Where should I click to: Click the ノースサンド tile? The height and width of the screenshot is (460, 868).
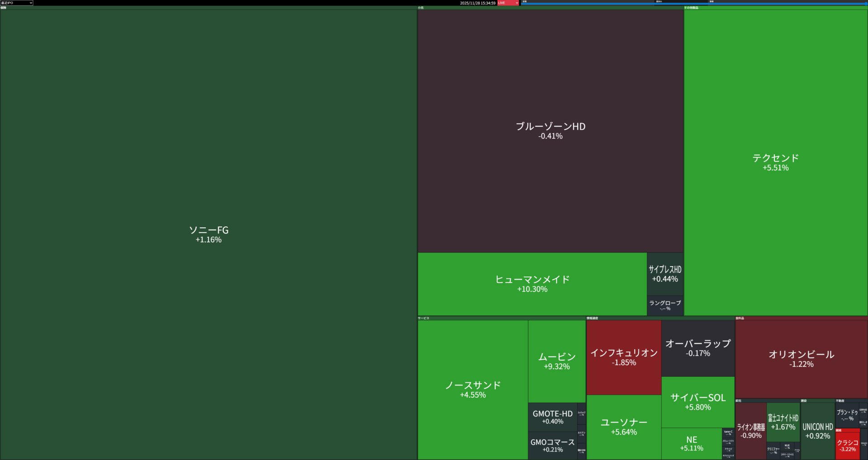(472, 390)
